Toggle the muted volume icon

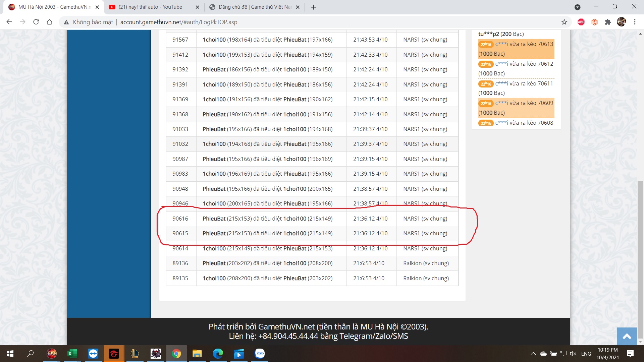coord(573,354)
